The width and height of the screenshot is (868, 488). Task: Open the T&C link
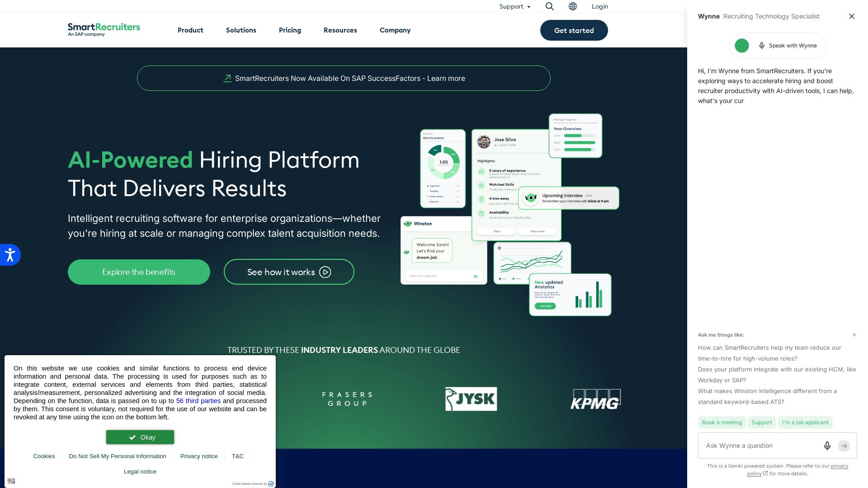pos(238,456)
